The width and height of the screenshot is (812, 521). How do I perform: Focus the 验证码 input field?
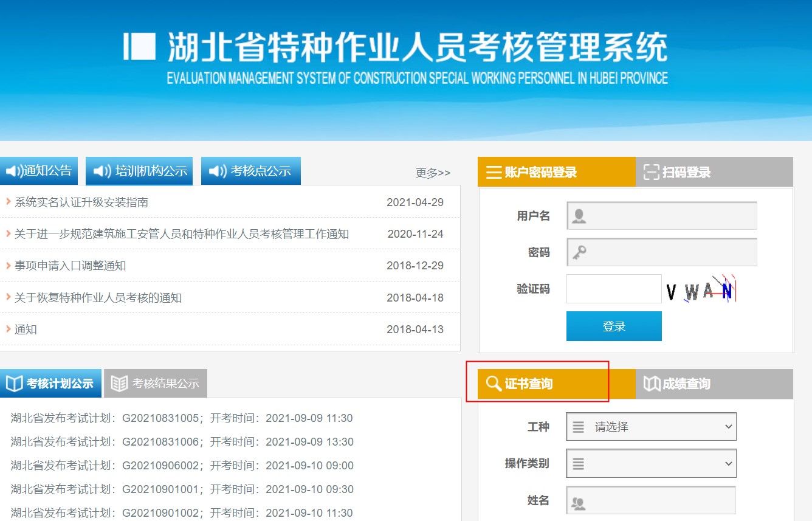click(614, 289)
